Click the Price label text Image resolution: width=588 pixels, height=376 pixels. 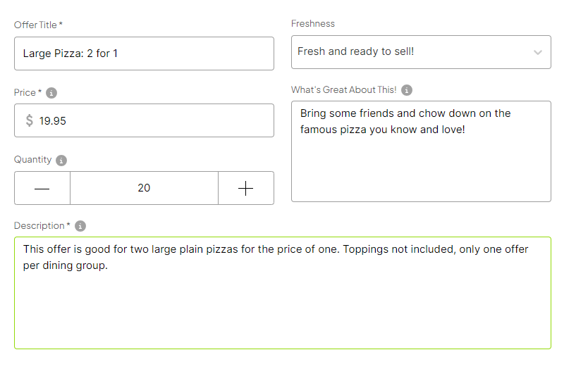tap(25, 92)
